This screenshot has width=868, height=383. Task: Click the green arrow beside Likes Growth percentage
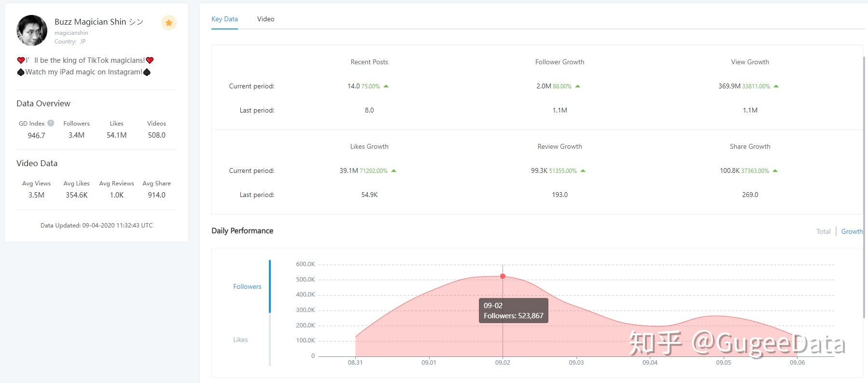click(394, 170)
